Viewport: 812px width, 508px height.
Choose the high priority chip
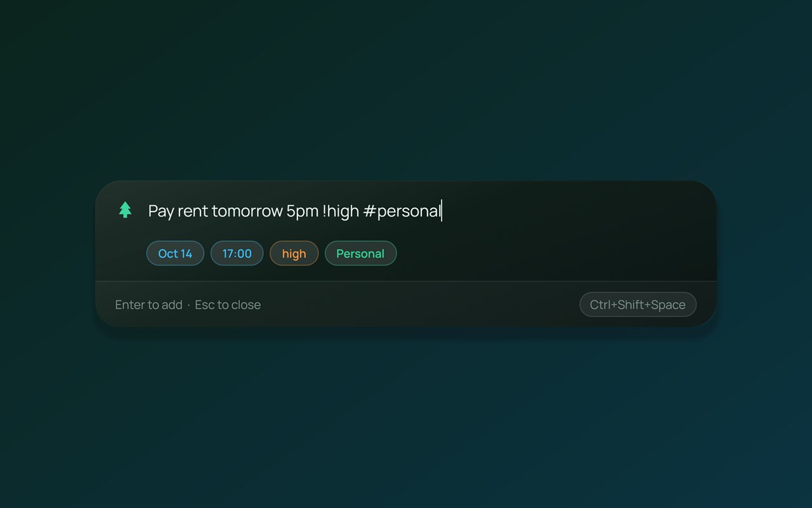[x=294, y=253]
